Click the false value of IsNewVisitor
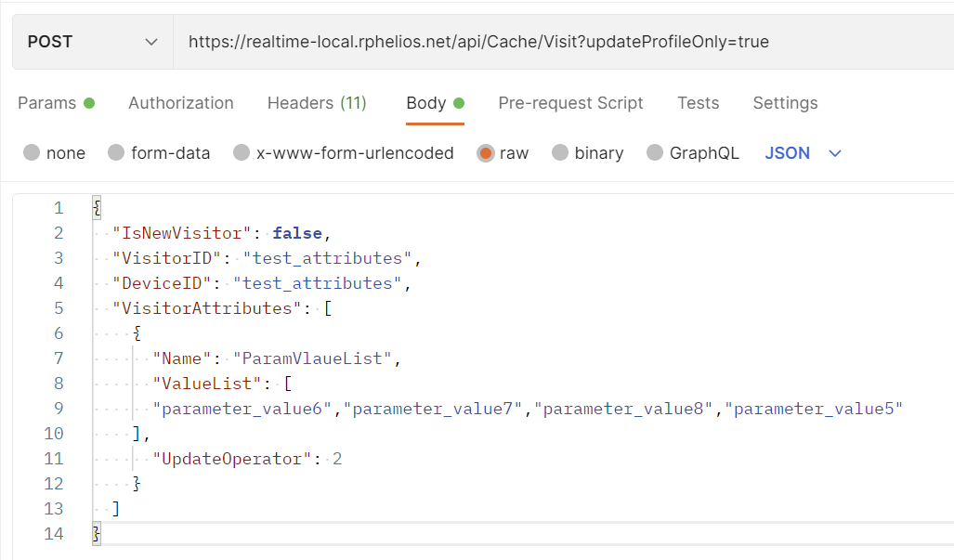Viewport: 954px width, 560px height. pos(296,233)
